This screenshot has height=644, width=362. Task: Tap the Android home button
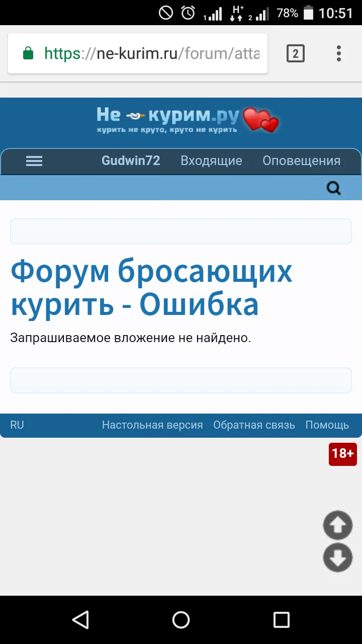pyautogui.click(x=181, y=620)
